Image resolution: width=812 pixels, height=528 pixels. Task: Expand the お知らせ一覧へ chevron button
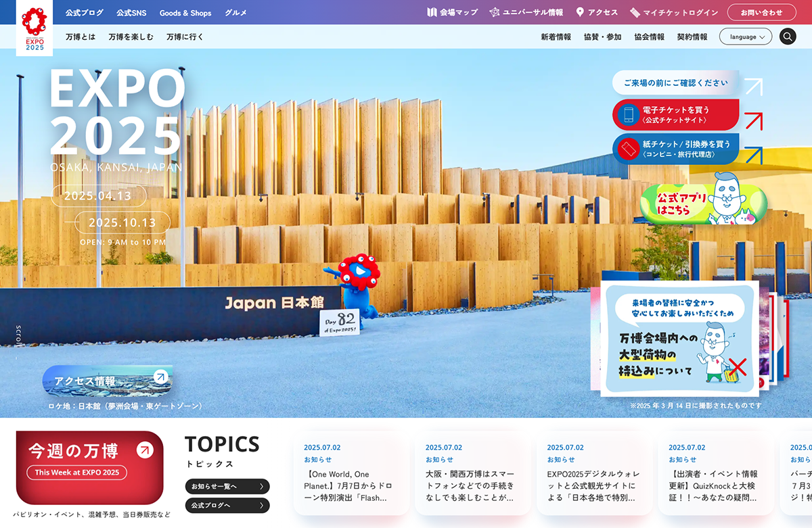click(227, 486)
